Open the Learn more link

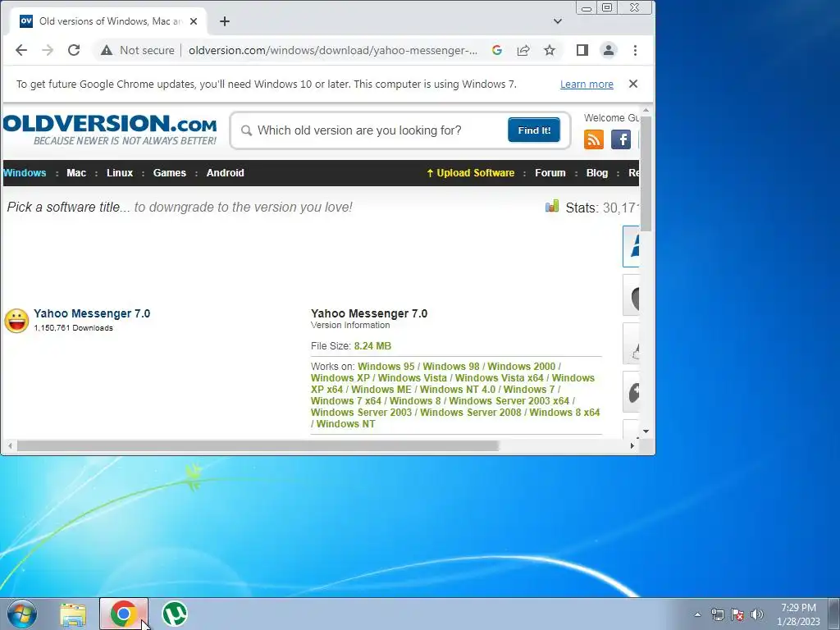point(587,84)
